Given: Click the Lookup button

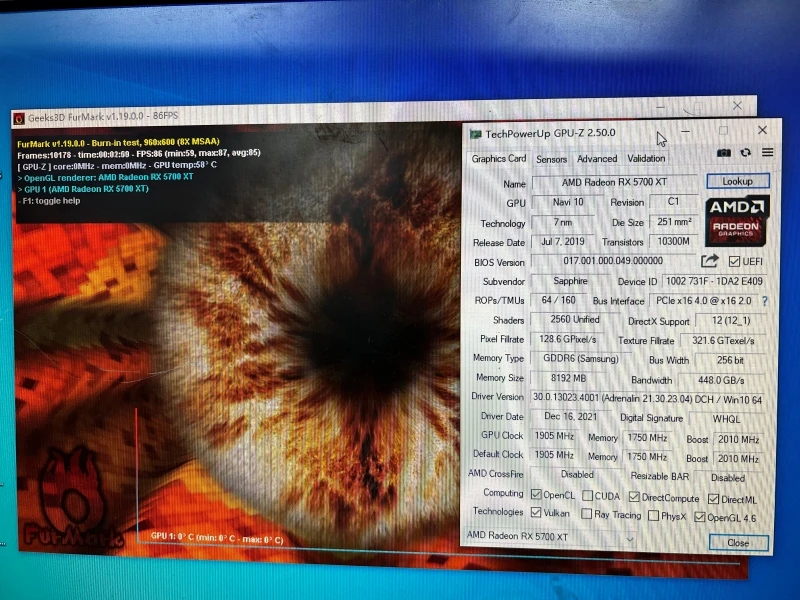Looking at the screenshot, I should tap(738, 181).
